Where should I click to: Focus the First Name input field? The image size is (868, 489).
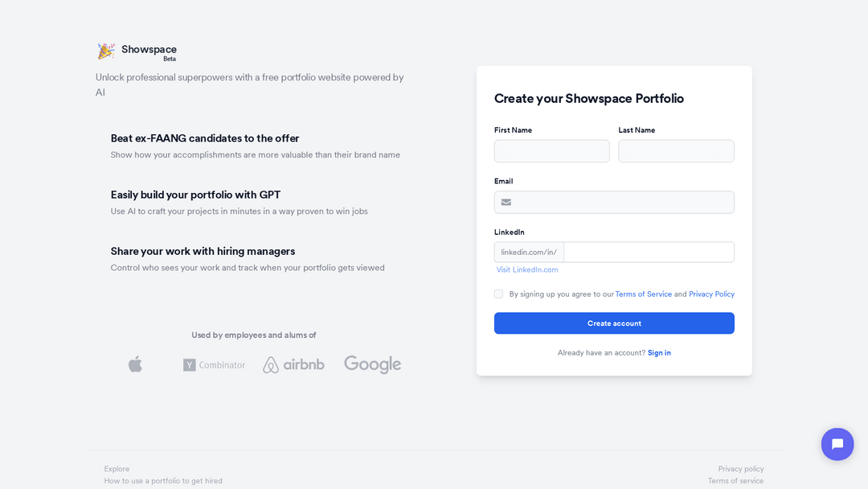[x=552, y=151]
